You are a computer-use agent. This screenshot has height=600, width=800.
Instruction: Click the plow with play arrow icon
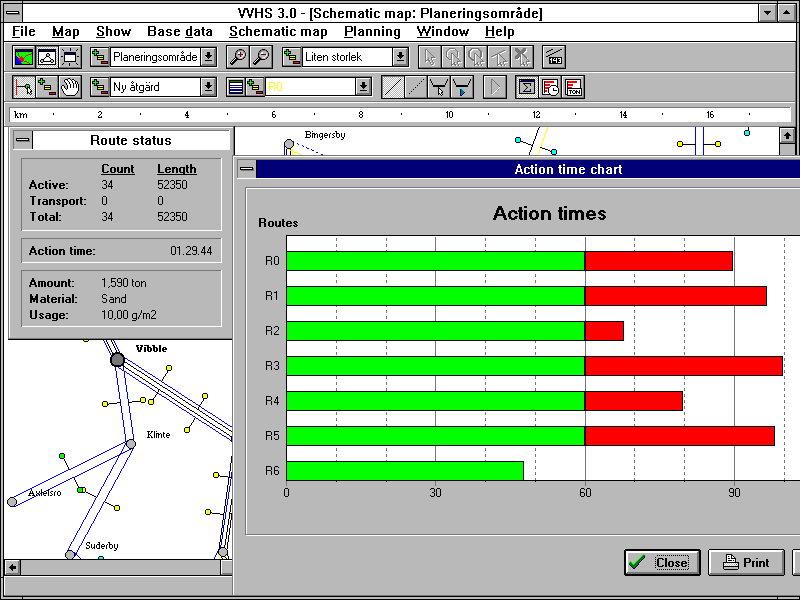tap(462, 87)
